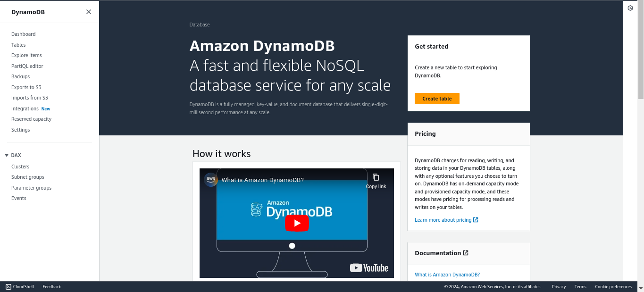Click external icon next to pricing link

coord(476,220)
